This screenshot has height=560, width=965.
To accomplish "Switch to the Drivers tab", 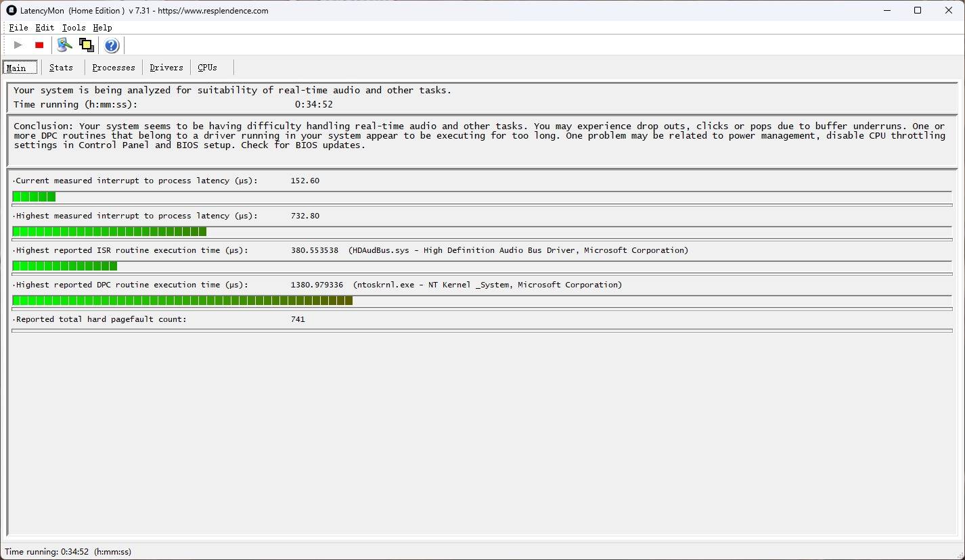I will pyautogui.click(x=166, y=68).
